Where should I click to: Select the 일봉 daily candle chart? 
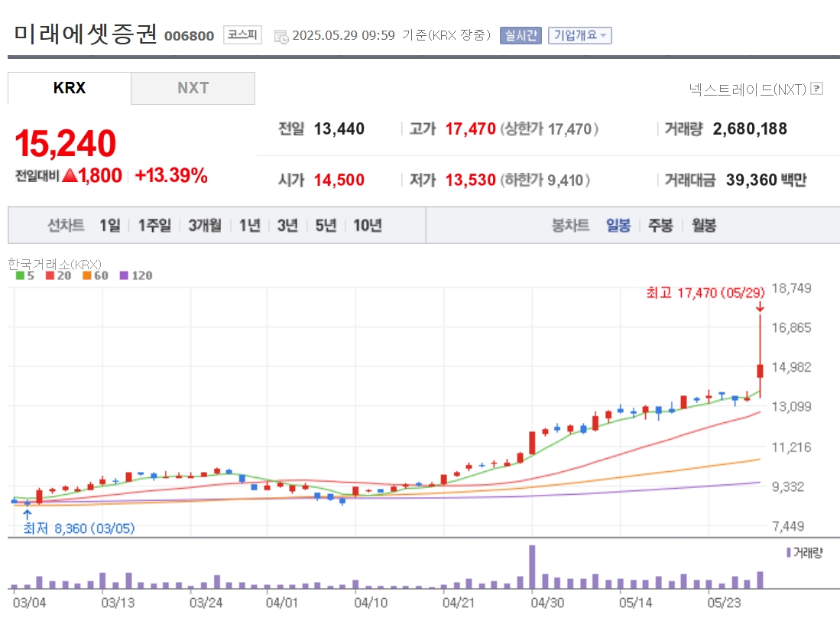618,225
